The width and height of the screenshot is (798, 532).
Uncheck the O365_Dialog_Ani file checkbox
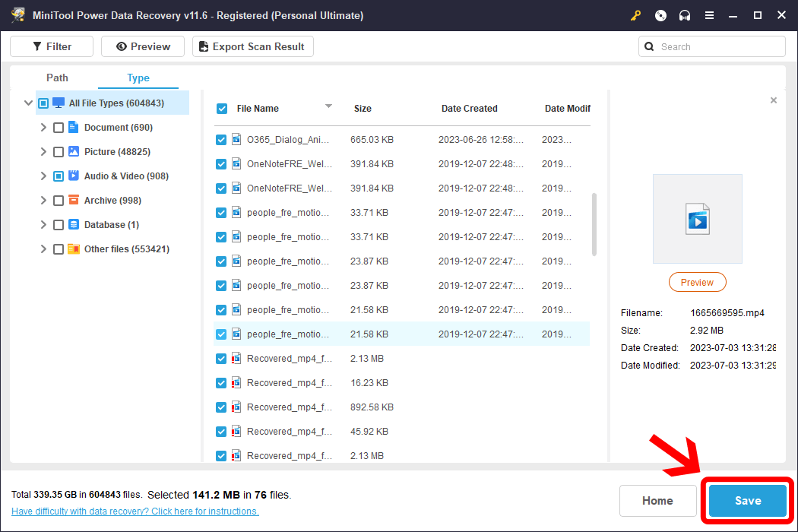(221, 140)
